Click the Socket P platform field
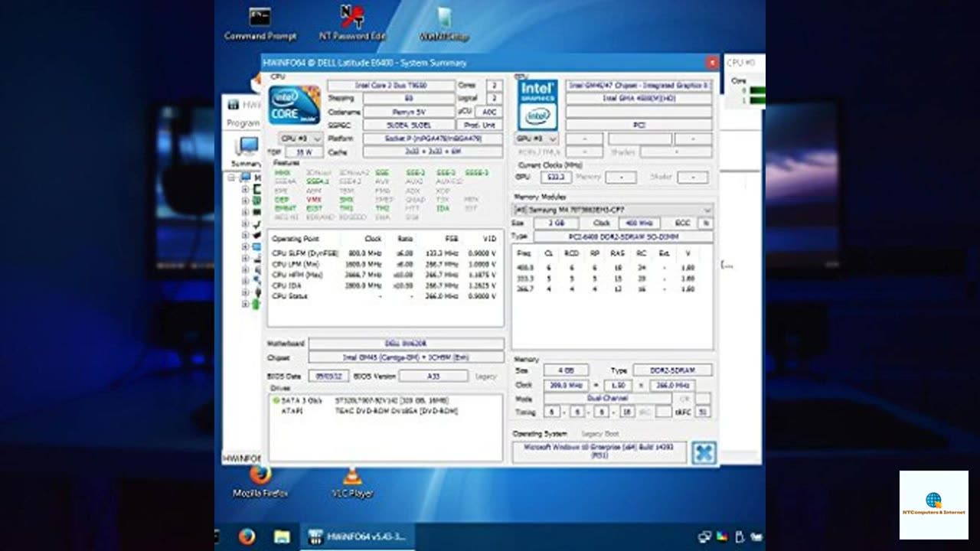Screen dimensions: 980x551 coord(432,139)
